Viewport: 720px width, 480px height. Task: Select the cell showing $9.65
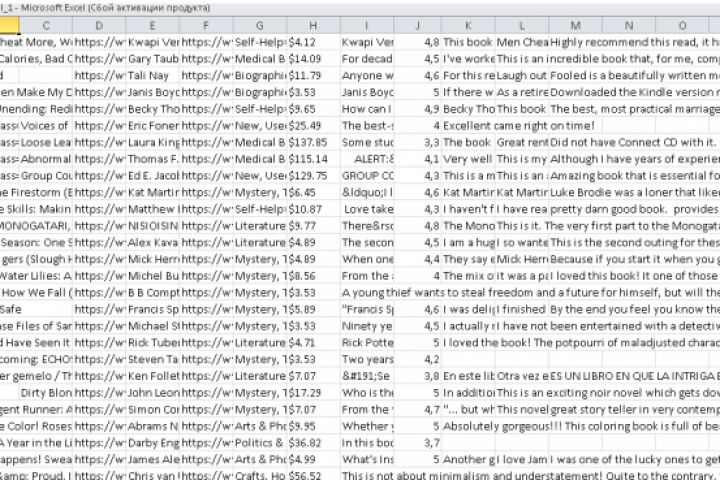click(314, 109)
